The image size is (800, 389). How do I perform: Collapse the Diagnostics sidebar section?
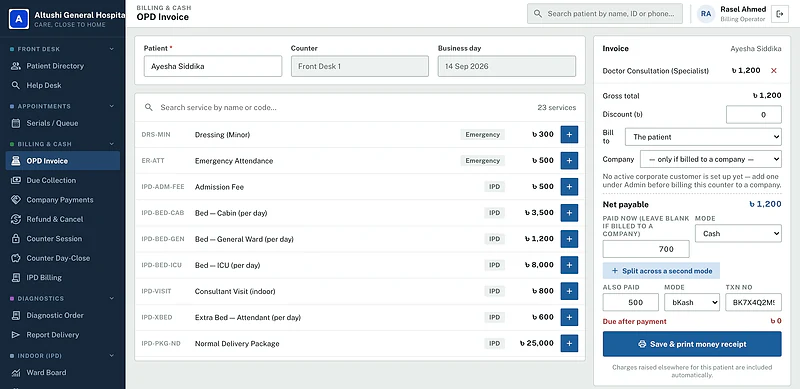click(x=112, y=298)
